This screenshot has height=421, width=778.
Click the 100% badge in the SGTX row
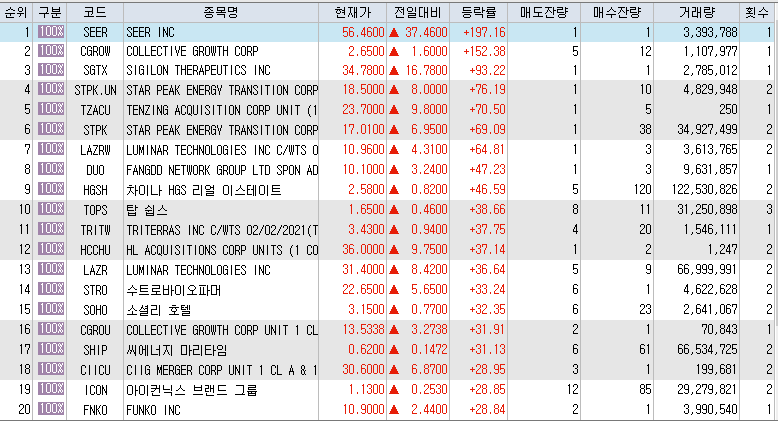pos(51,70)
